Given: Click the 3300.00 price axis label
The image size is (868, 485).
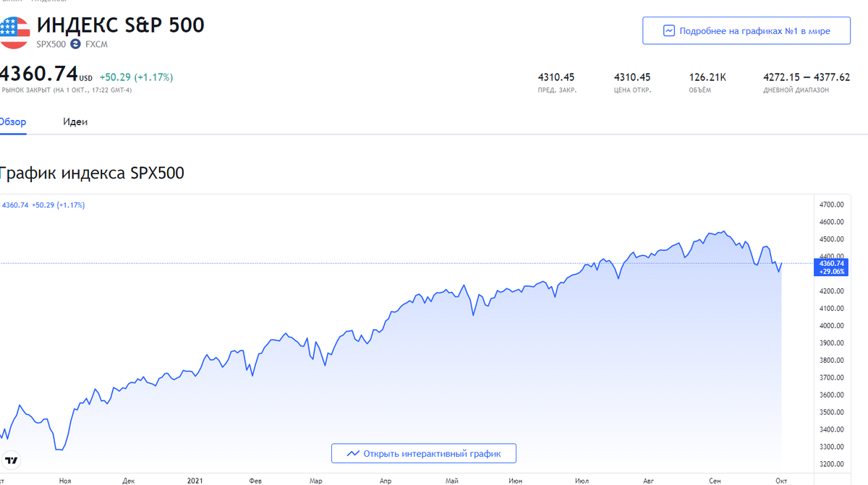Looking at the screenshot, I should coord(833,447).
